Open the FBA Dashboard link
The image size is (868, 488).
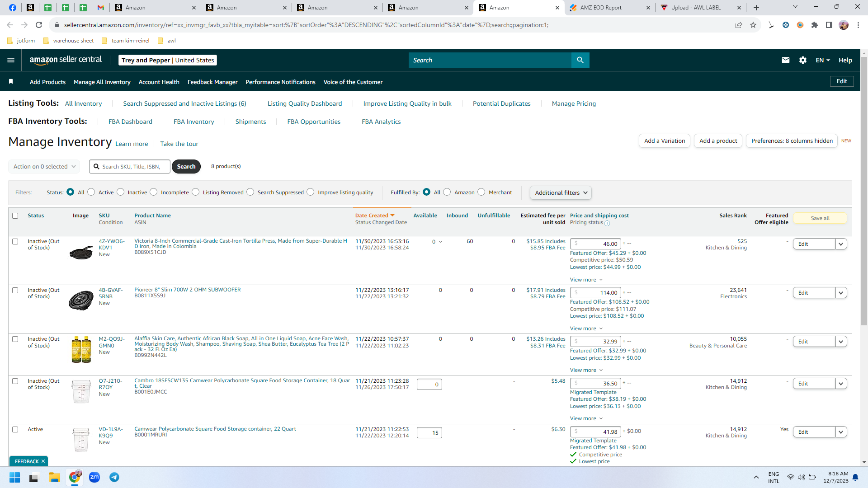(x=130, y=122)
